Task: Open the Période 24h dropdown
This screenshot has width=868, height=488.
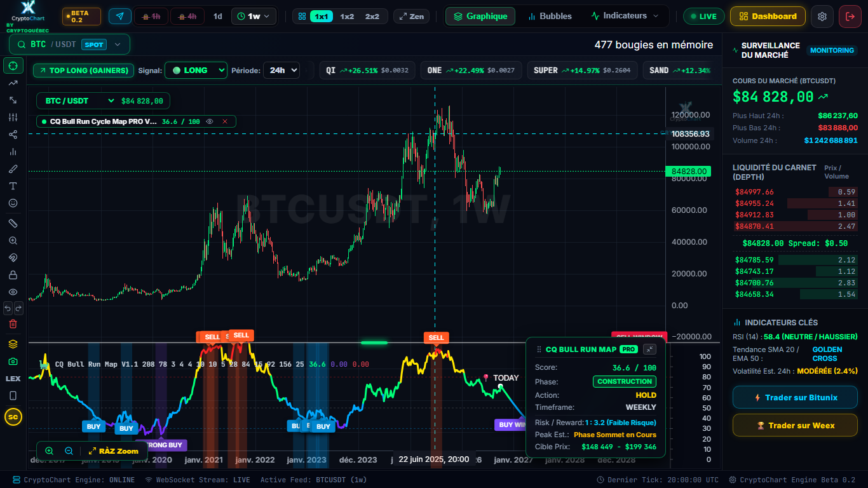Action: pos(281,71)
